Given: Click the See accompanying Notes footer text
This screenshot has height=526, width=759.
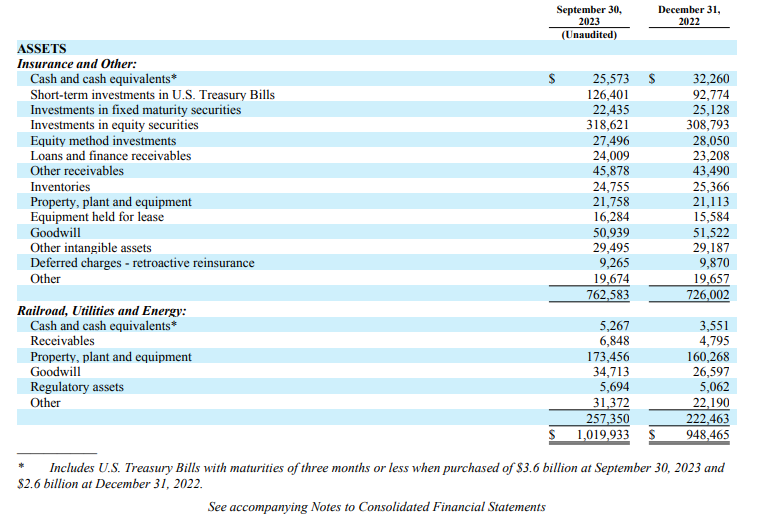Looking at the screenshot, I should (x=376, y=507).
